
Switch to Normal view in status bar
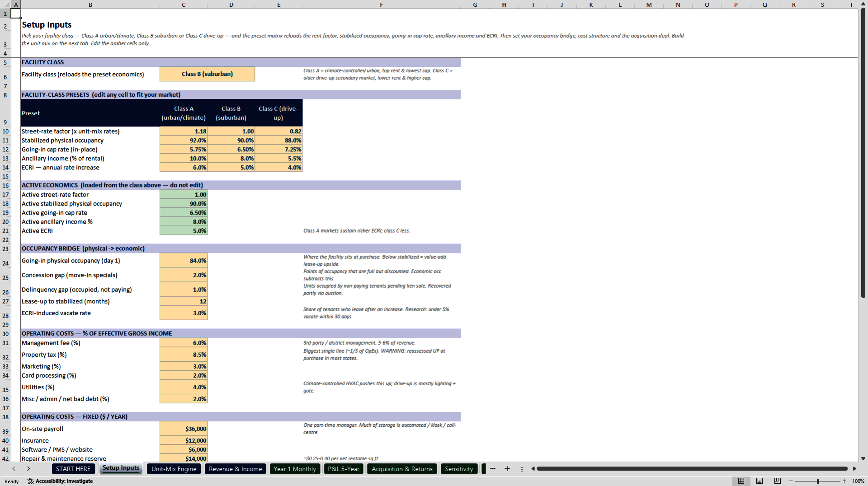point(741,481)
